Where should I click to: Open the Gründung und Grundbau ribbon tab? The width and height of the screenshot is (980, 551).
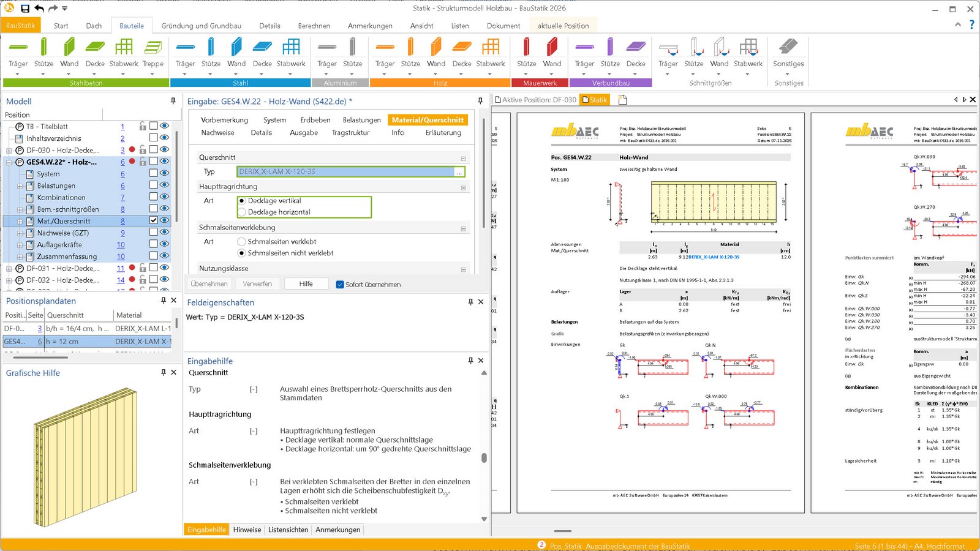pos(201,26)
